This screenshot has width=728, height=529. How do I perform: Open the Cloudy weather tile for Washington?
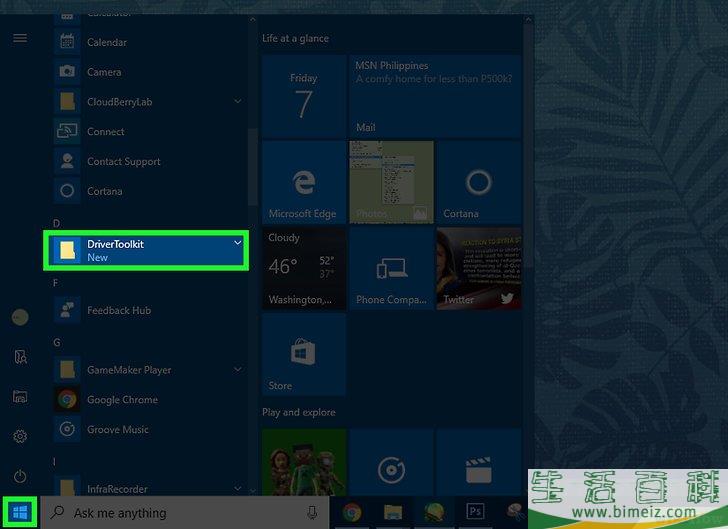[302, 270]
